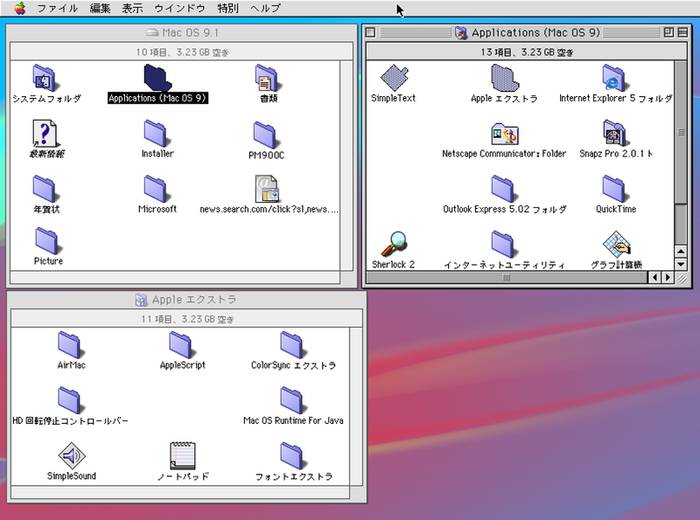This screenshot has width=700, height=520.
Task: Open the news.search.com internet location file
Action: [267, 189]
